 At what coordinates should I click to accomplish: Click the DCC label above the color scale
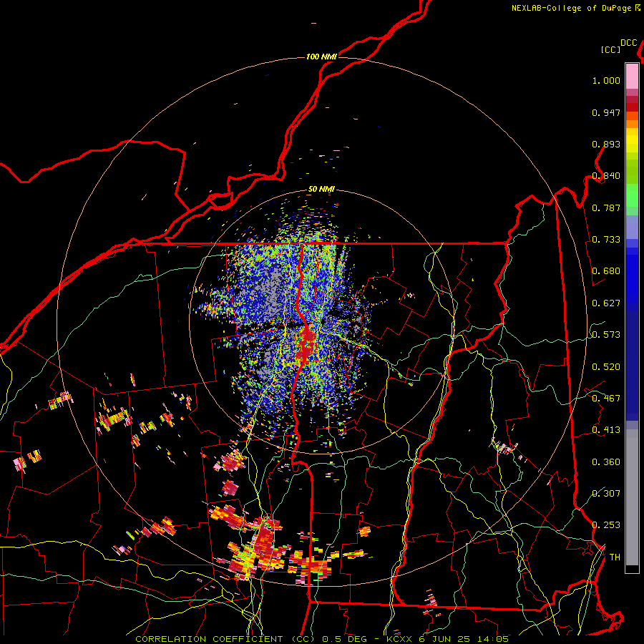point(628,43)
